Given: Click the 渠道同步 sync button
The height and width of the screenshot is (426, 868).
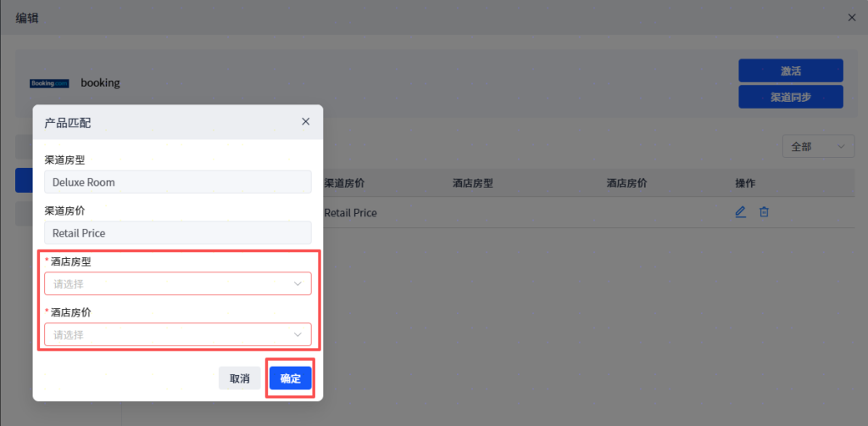Looking at the screenshot, I should click(x=790, y=97).
